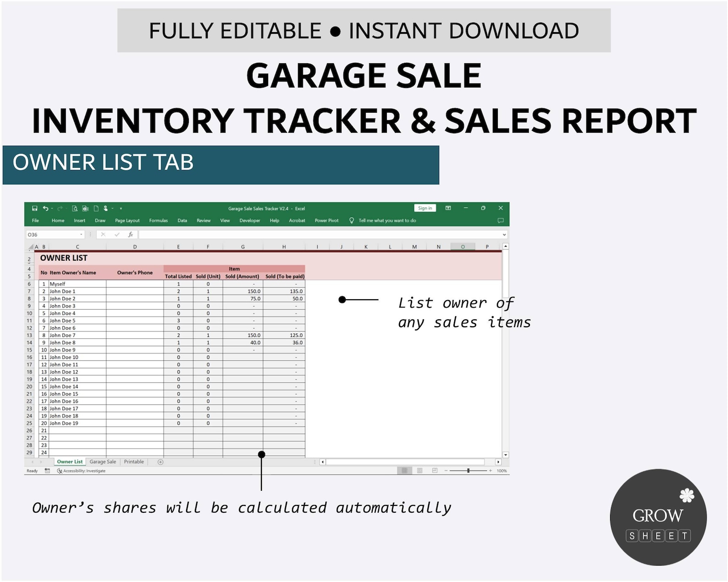Click the Cancel X formula bar icon
728x582 pixels.
click(x=103, y=235)
